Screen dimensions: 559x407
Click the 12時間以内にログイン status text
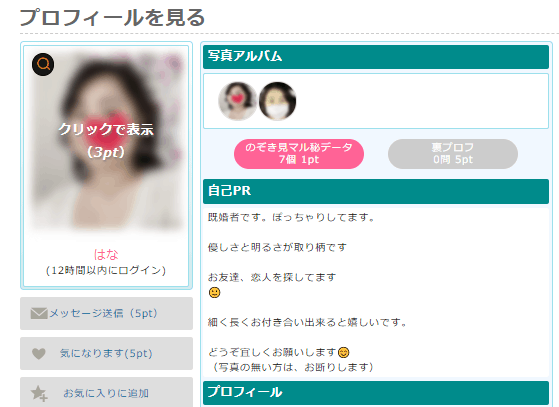point(106,271)
